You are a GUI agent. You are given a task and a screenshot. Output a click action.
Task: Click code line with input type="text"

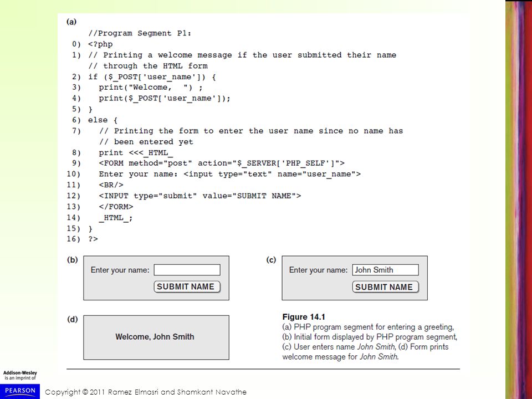pyautogui.click(x=229, y=174)
